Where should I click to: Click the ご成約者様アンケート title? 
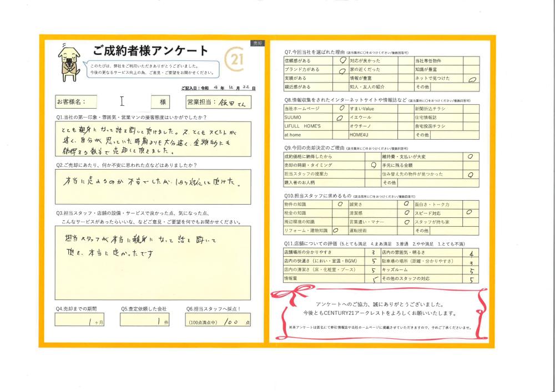tap(150, 52)
